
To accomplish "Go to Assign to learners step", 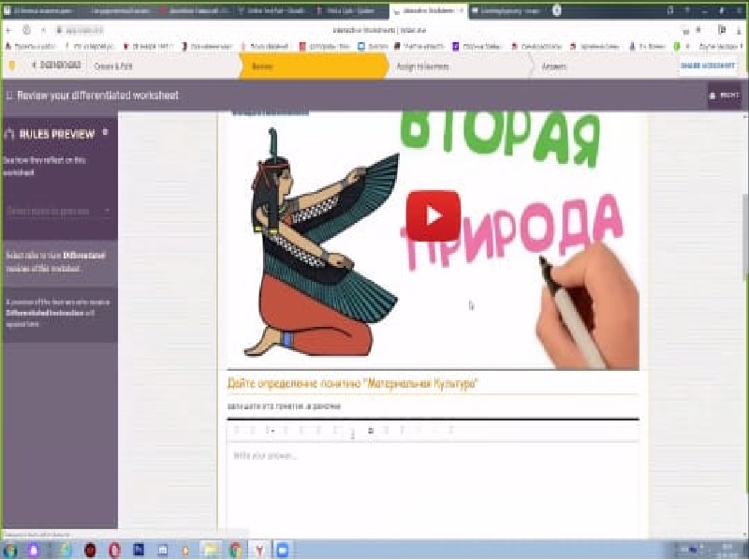I will click(x=423, y=66).
